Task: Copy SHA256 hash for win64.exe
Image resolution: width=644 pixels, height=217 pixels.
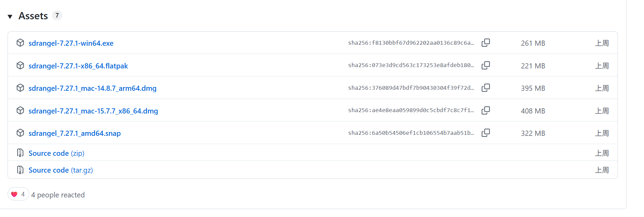Action: (x=486, y=43)
